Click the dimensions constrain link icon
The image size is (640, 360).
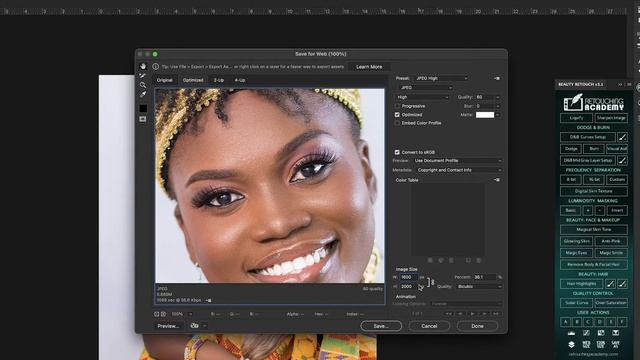(x=432, y=282)
